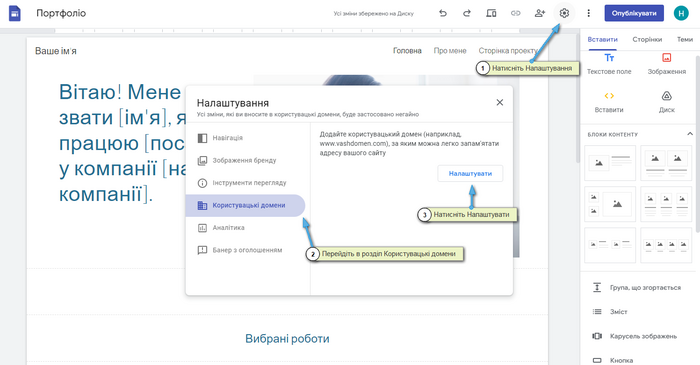The image size is (700, 365).
Task: Open the Зображення insert option
Action: (667, 64)
